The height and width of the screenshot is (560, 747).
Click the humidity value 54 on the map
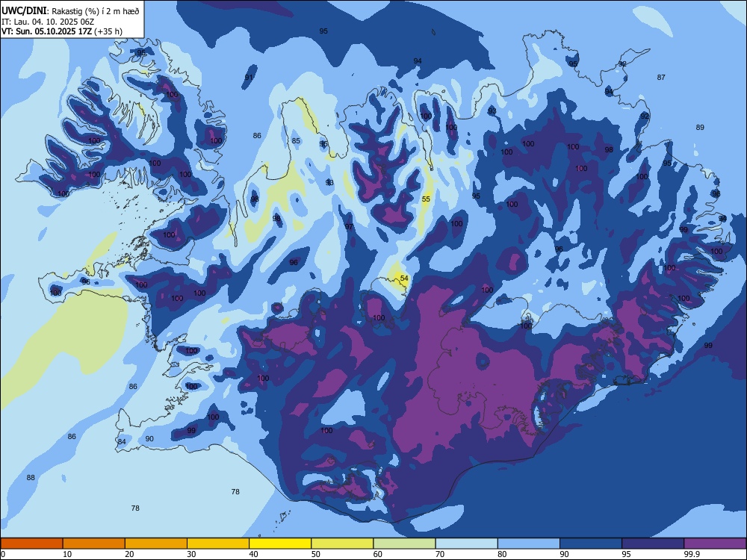pyautogui.click(x=404, y=278)
